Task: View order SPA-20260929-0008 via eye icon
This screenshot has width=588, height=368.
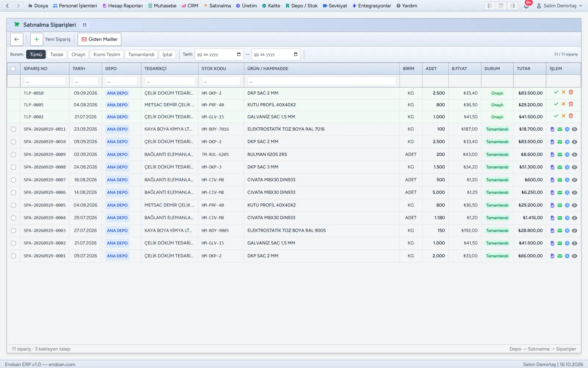Action: [x=574, y=167]
